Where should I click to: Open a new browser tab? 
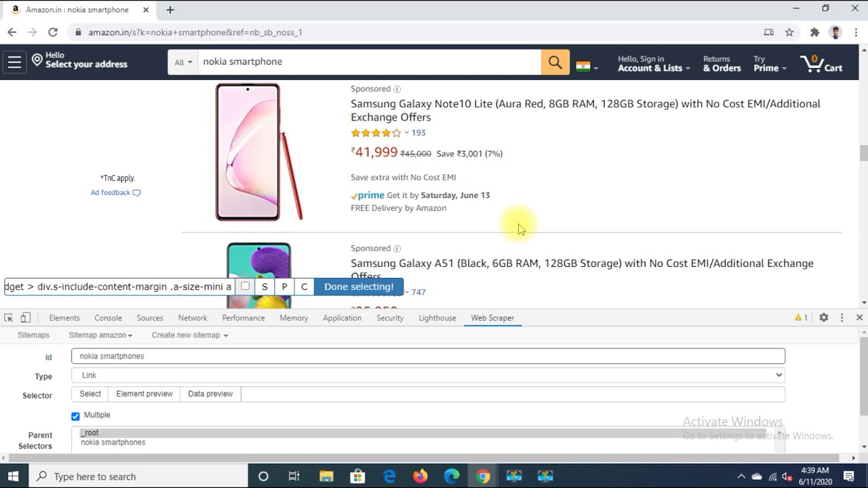coord(170,9)
